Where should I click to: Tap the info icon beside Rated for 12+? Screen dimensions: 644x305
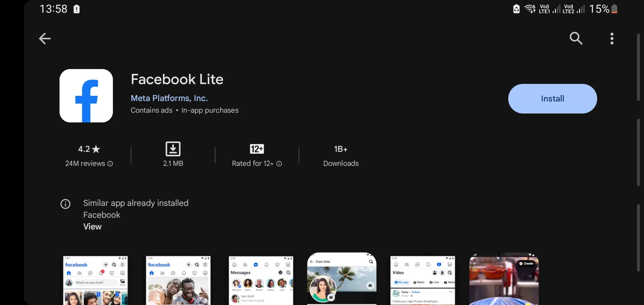(279, 164)
